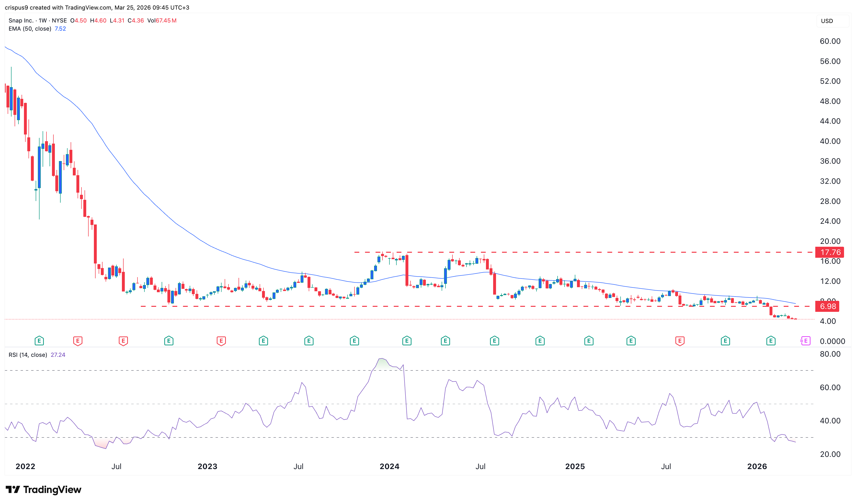Click the 2024 label on time axis
This screenshot has height=504, width=856.
389,466
